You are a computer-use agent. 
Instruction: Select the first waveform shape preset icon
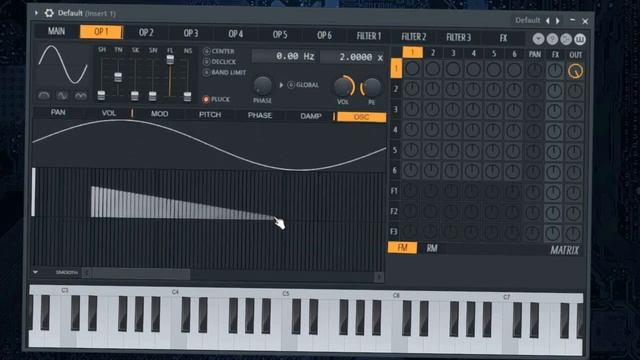pyautogui.click(x=44, y=96)
